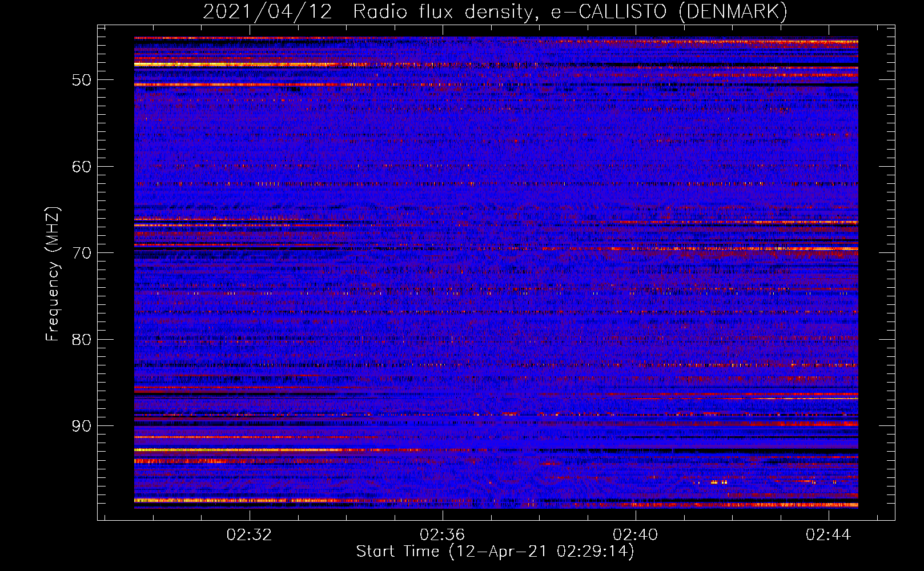
Task: Click the 'Start Time (12-Apr-21 02:29:14)' label
Action: (495, 552)
